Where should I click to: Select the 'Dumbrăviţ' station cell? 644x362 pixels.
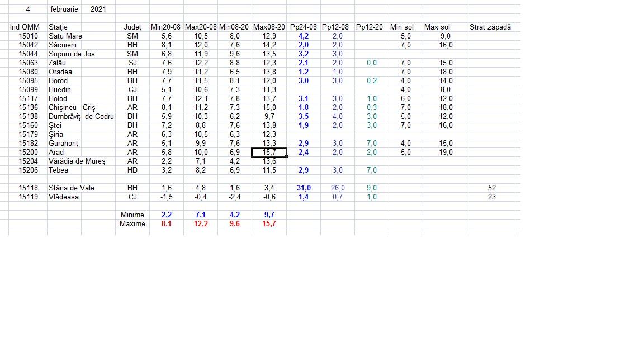pos(64,117)
